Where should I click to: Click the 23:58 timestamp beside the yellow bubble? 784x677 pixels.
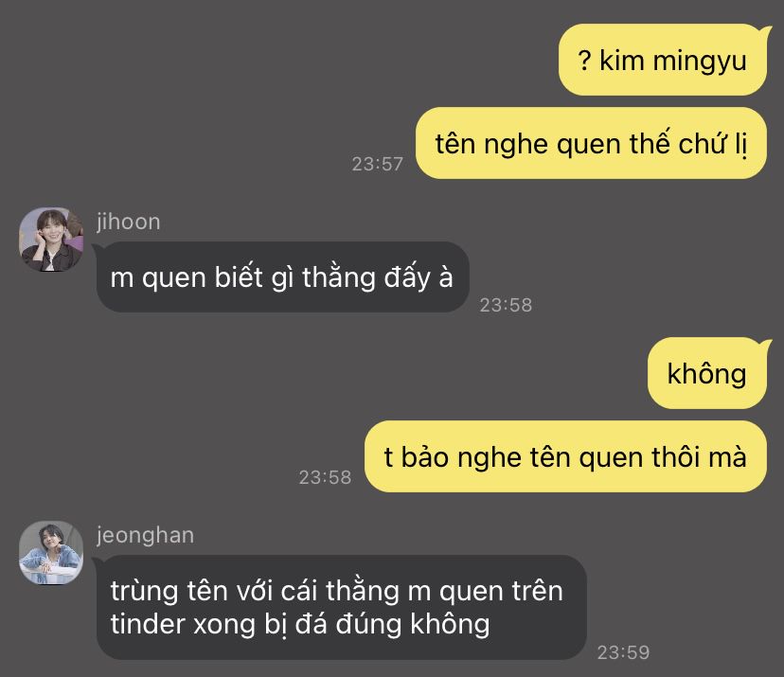coord(325,477)
